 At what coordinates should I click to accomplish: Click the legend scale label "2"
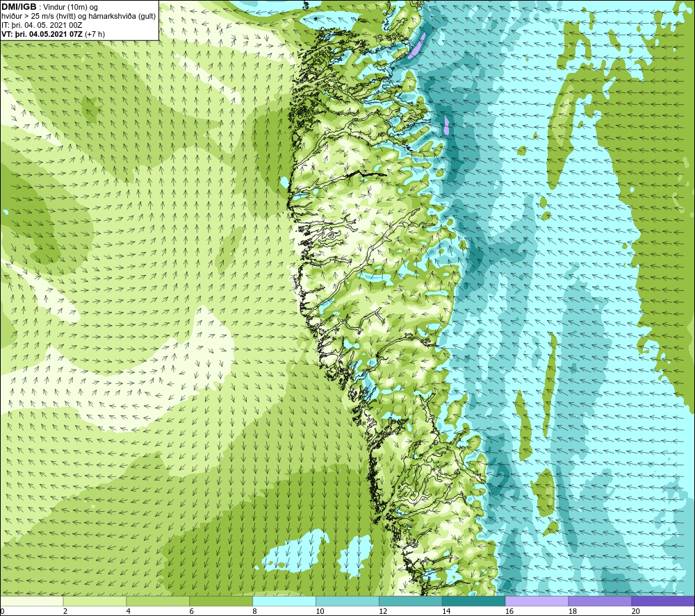point(65,611)
